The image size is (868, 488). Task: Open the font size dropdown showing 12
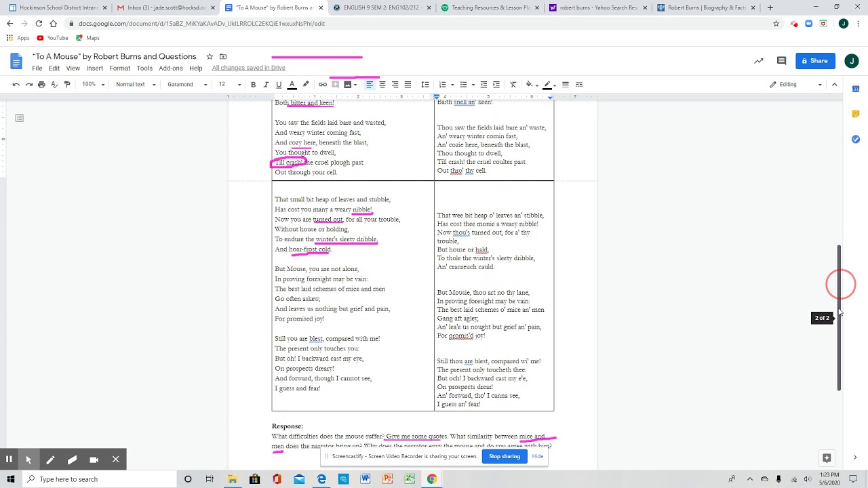coord(229,85)
